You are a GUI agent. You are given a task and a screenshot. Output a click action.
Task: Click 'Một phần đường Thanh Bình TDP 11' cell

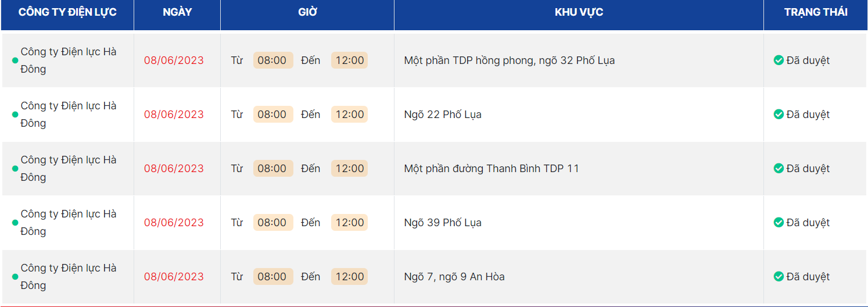[x=491, y=169]
